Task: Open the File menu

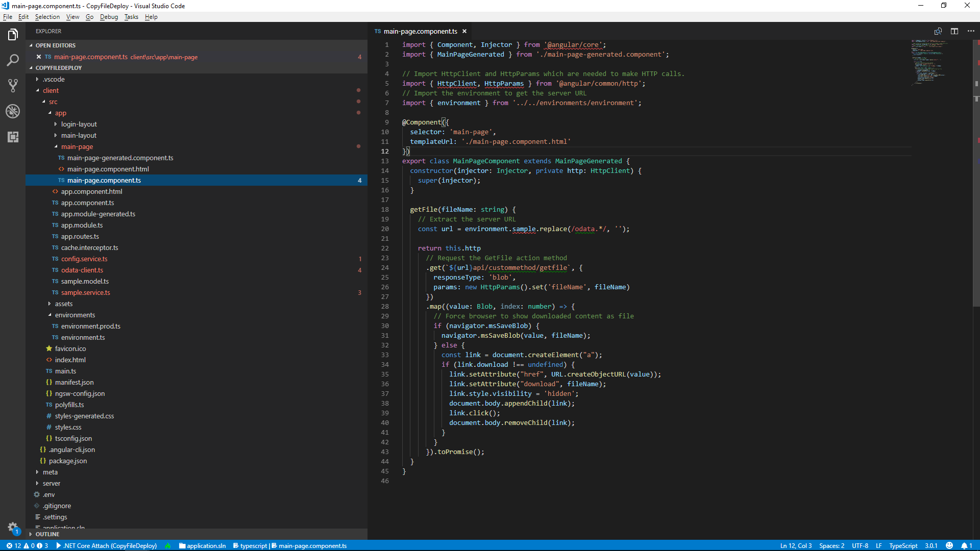Action: click(x=8, y=17)
